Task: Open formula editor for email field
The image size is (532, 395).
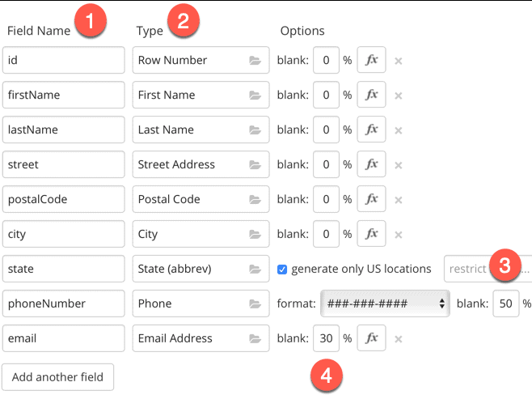Action: tap(371, 338)
